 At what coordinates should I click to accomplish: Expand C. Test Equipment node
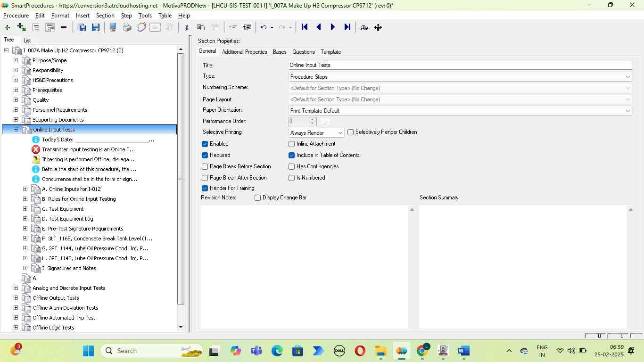click(x=25, y=209)
